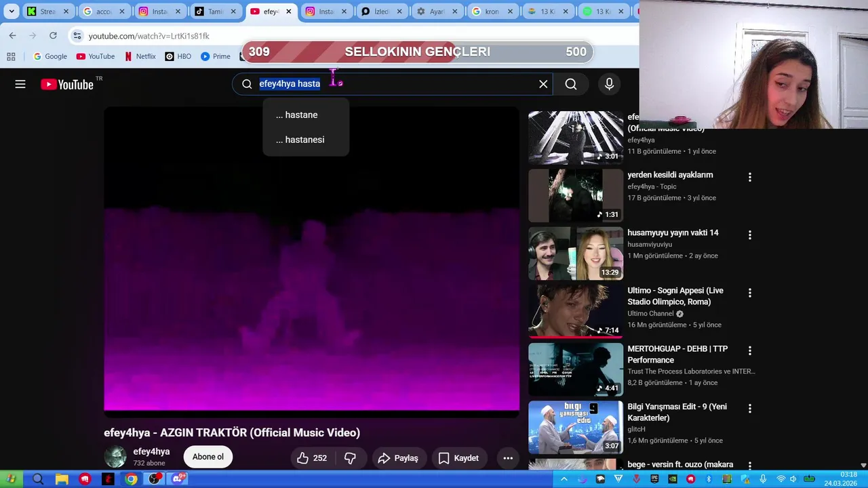Open the Google bookmark
868x488 pixels.
pos(50,56)
